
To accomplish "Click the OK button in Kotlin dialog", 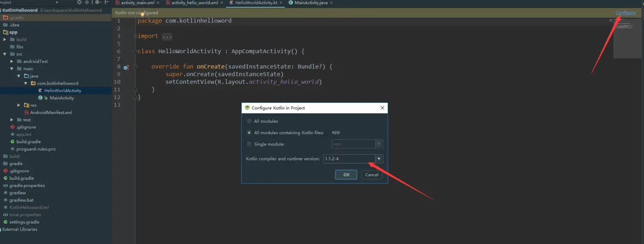I will coord(346,175).
